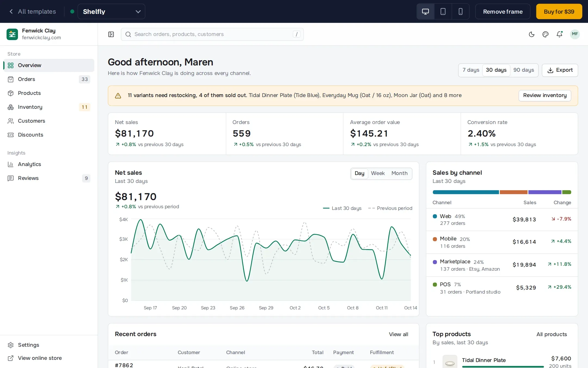The width and height of the screenshot is (588, 368).
Task: Open the Shelfly template dropdown
Action: 111,11
